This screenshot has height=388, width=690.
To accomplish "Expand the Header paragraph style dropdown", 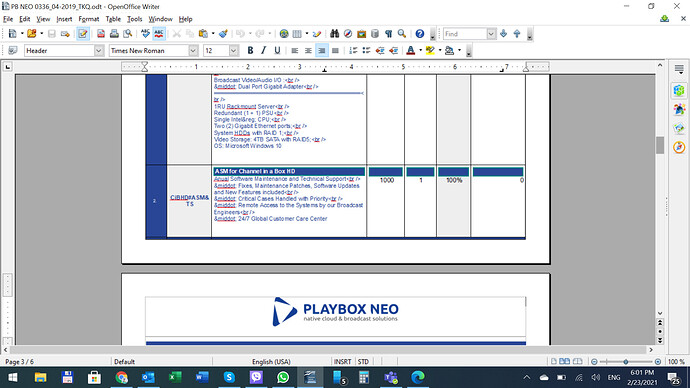I will tap(99, 51).
